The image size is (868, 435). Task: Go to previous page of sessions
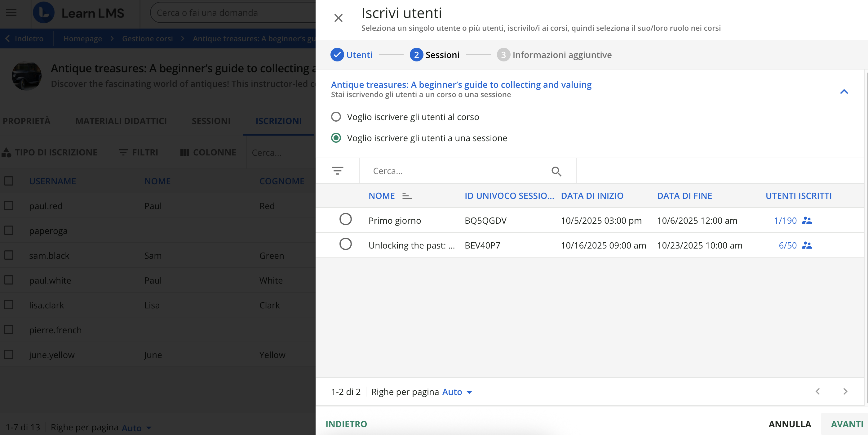(817, 392)
